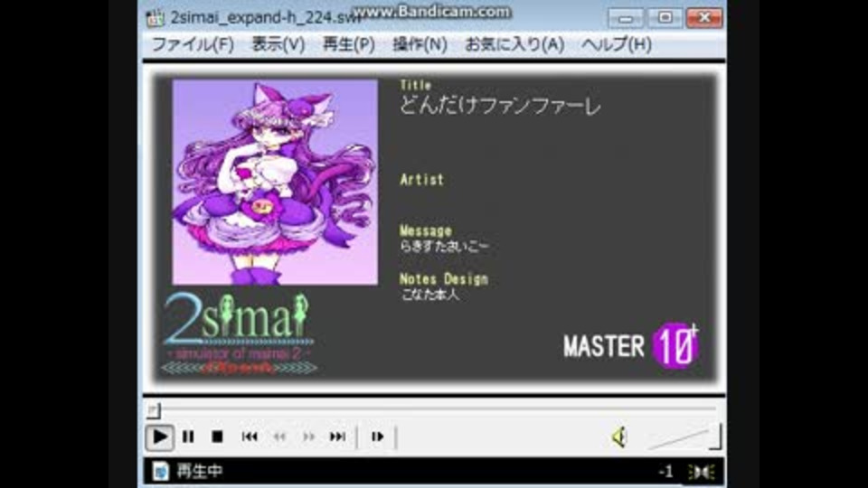This screenshot has width=868, height=488.
Task: Open the 再生(P) menu
Action: (348, 44)
